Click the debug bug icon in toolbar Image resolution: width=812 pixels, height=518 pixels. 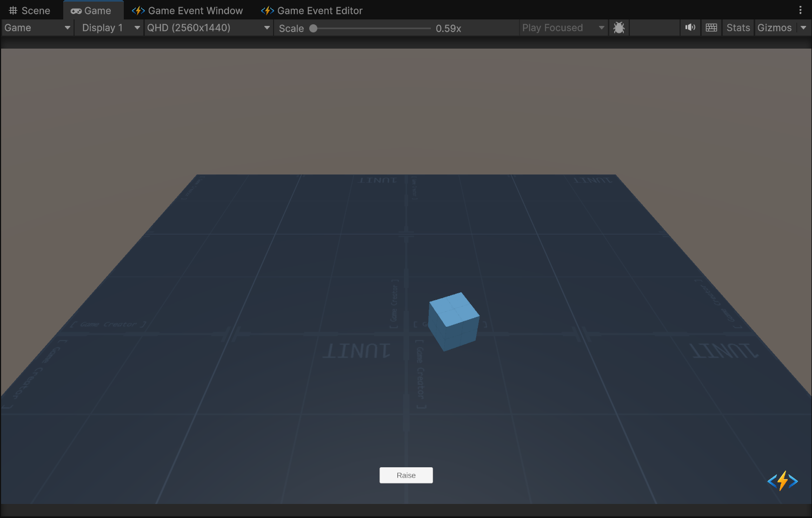coord(618,28)
